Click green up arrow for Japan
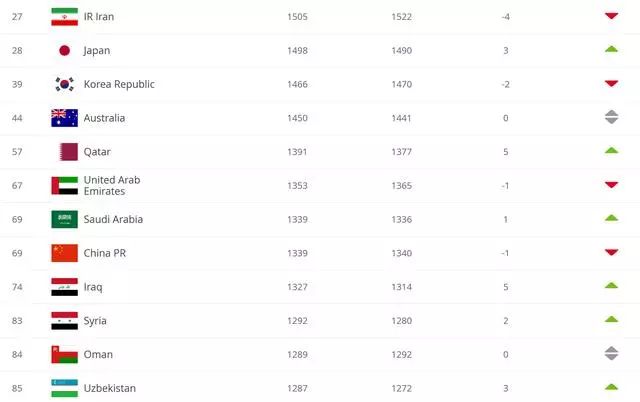Image resolution: width=640 pixels, height=402 pixels. [x=611, y=49]
